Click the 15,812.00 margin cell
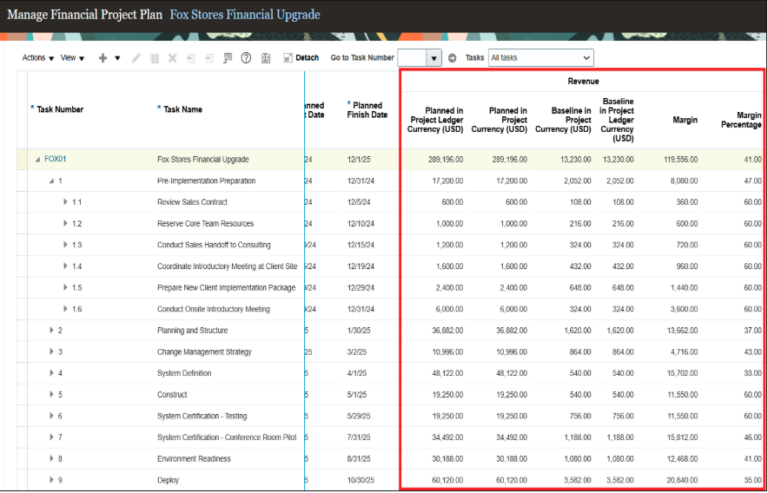 pos(681,437)
